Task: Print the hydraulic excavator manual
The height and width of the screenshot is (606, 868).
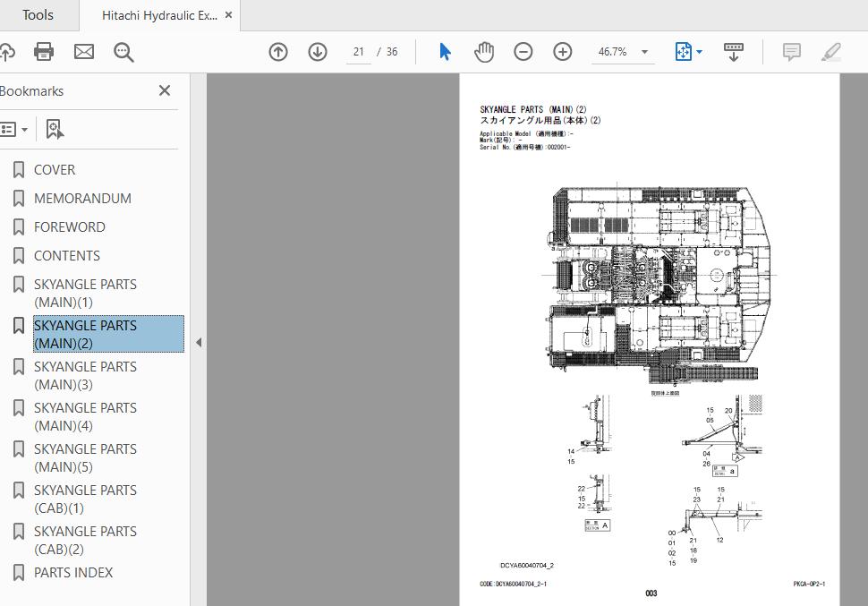Action: (43, 51)
